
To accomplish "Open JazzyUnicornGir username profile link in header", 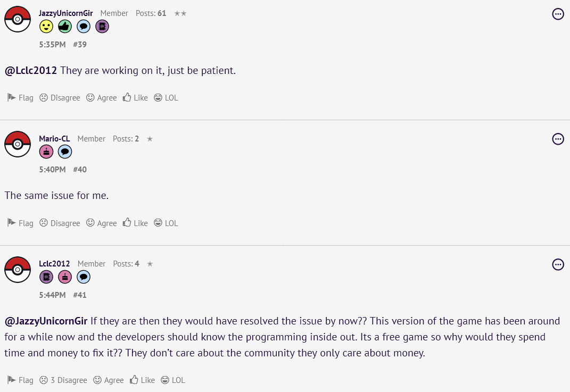I will tap(66, 13).
